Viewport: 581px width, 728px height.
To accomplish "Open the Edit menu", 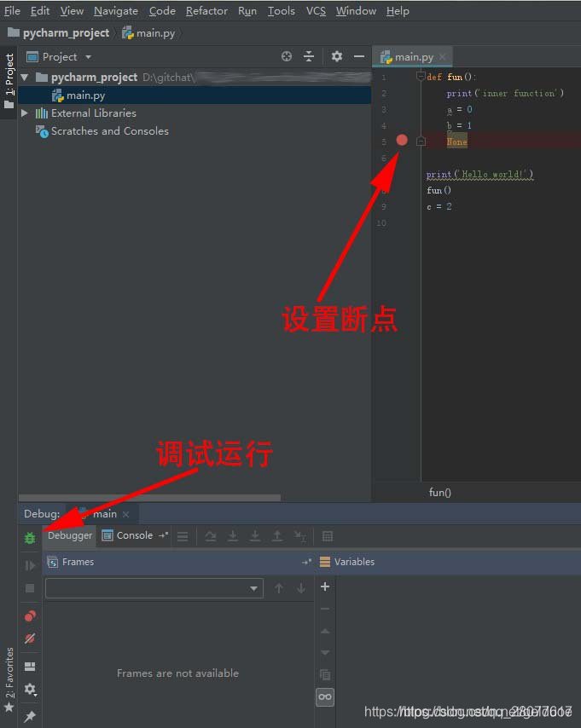I will pos(40,11).
